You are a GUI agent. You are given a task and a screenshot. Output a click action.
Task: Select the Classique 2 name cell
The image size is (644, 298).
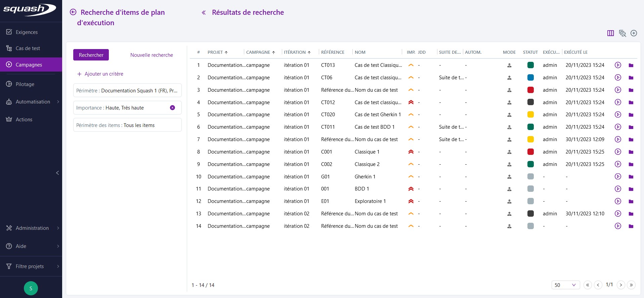(x=367, y=164)
